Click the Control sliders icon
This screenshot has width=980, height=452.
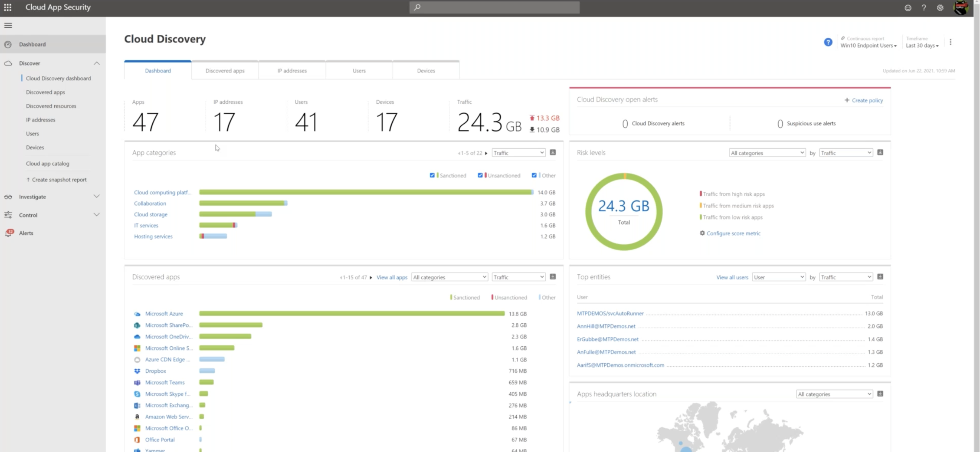click(x=8, y=215)
